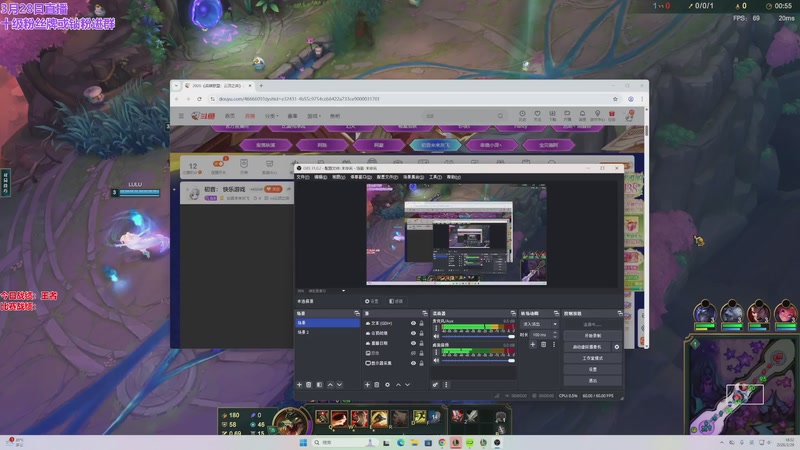Viewport: 800px width, 450px height.
Task: Open Douyu follow heart icon in header
Action: [537, 114]
